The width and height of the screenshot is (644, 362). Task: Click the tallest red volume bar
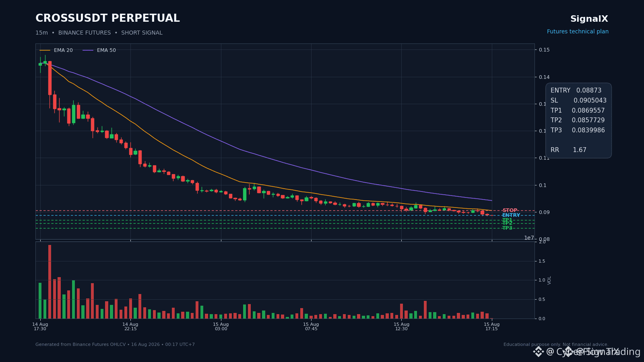pos(50,282)
